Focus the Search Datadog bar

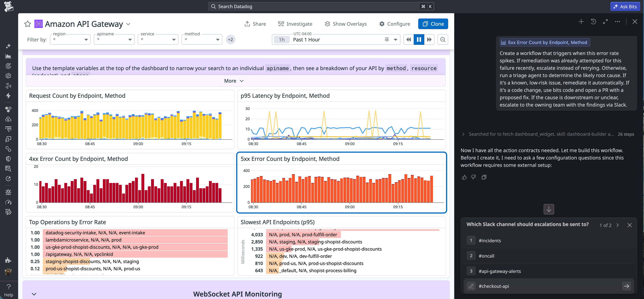(321, 6)
